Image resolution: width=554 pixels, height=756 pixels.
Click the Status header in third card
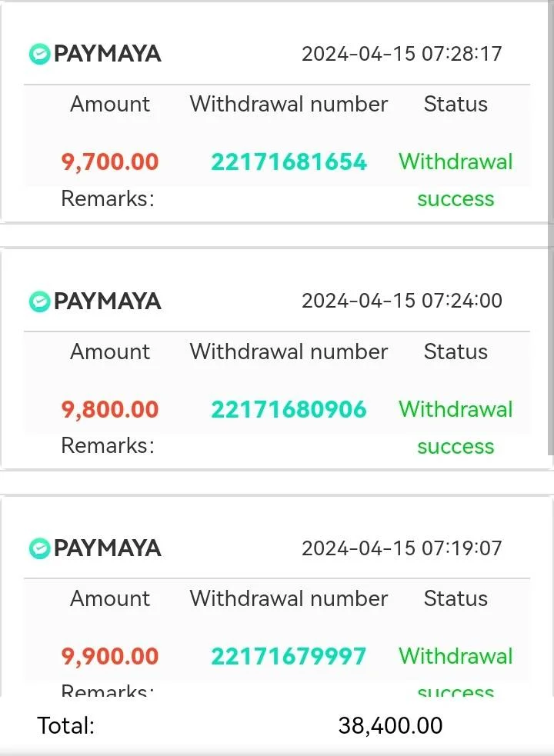[x=456, y=599]
